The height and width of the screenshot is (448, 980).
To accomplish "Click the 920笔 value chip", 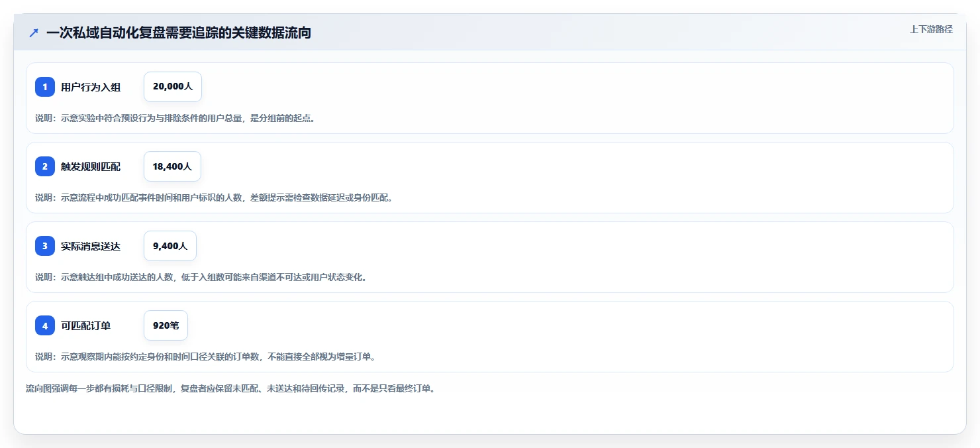I will tap(166, 325).
